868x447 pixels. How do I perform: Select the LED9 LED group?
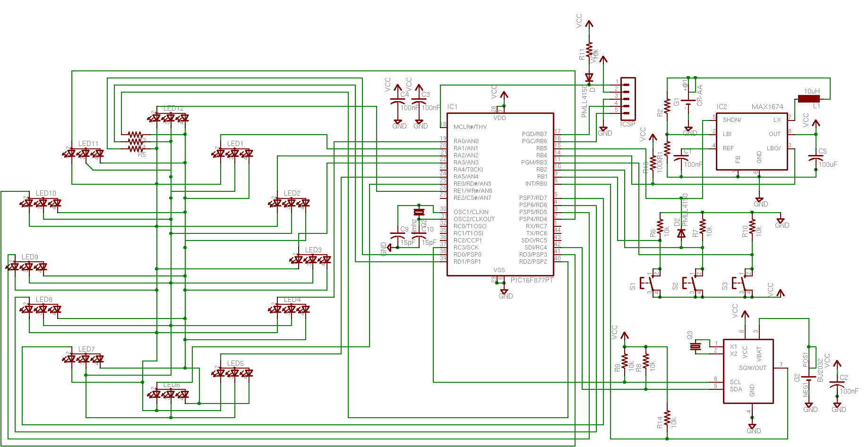27,266
